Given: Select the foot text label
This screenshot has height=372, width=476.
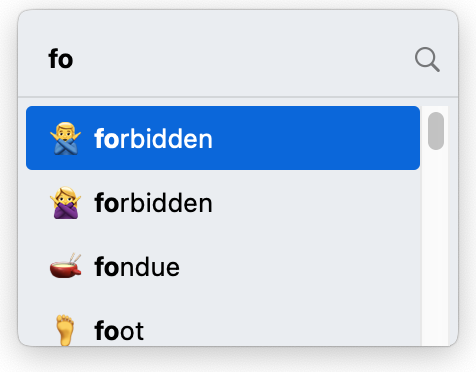Looking at the screenshot, I should 119,331.
